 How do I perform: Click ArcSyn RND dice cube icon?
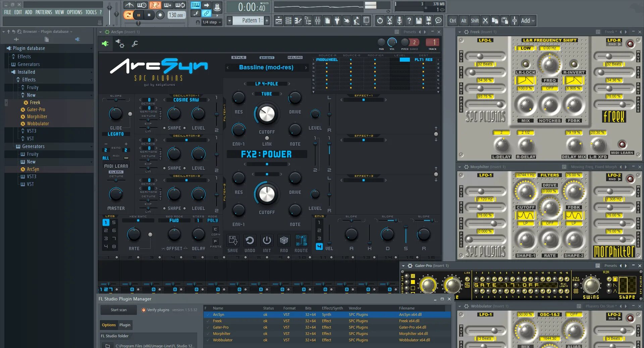(x=284, y=240)
